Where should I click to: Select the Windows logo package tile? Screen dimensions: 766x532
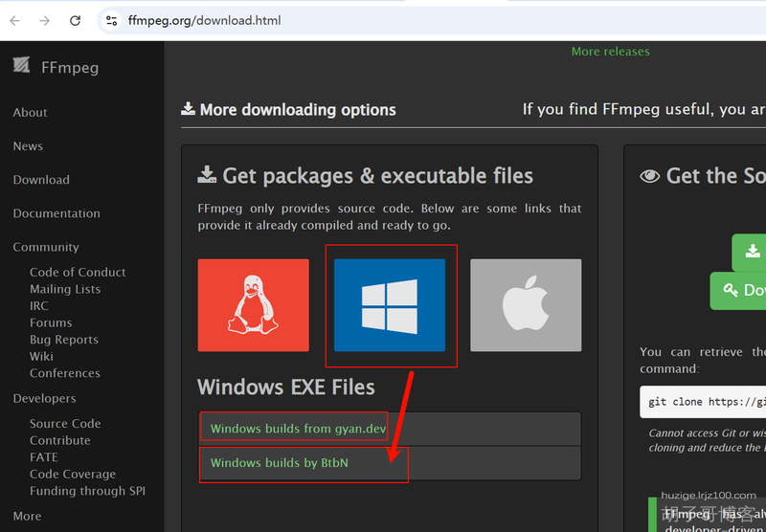(390, 305)
